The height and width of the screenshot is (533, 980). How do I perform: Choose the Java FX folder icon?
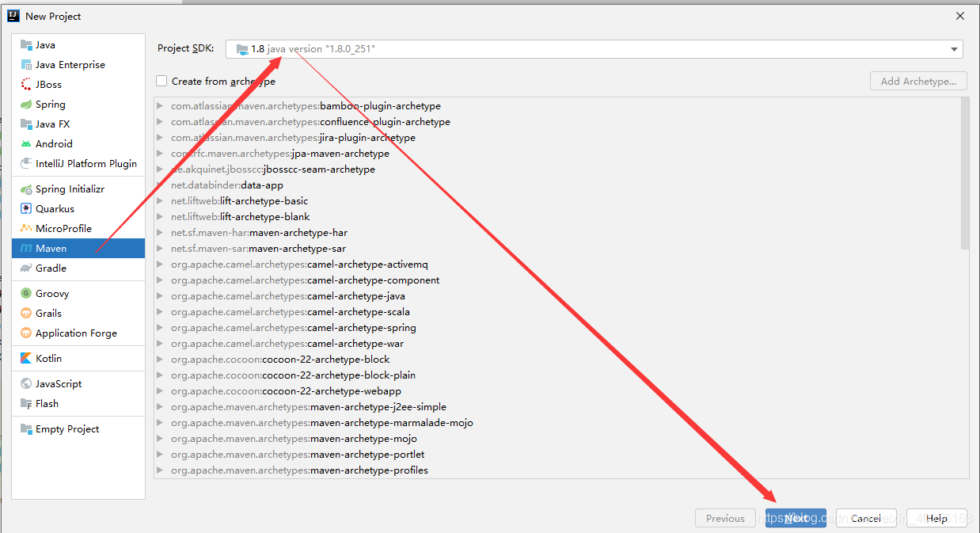click(26, 124)
